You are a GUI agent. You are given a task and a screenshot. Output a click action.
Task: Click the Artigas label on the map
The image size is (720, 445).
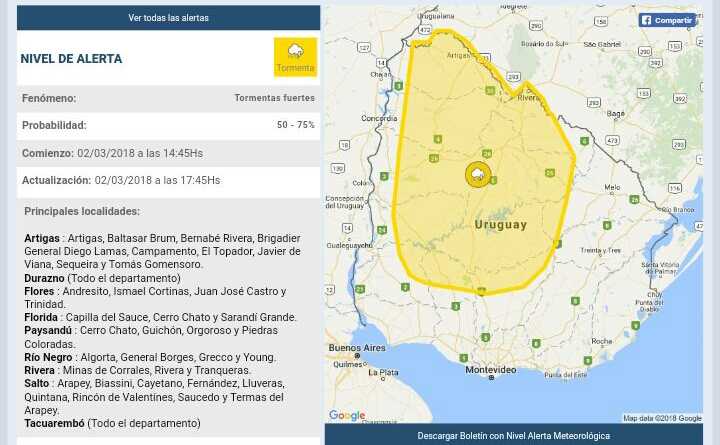pos(459,56)
